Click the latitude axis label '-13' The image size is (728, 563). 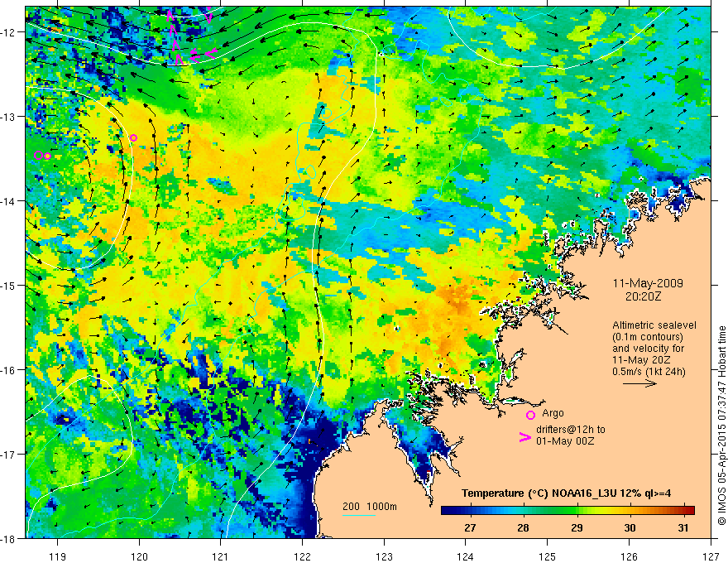pyautogui.click(x=9, y=117)
